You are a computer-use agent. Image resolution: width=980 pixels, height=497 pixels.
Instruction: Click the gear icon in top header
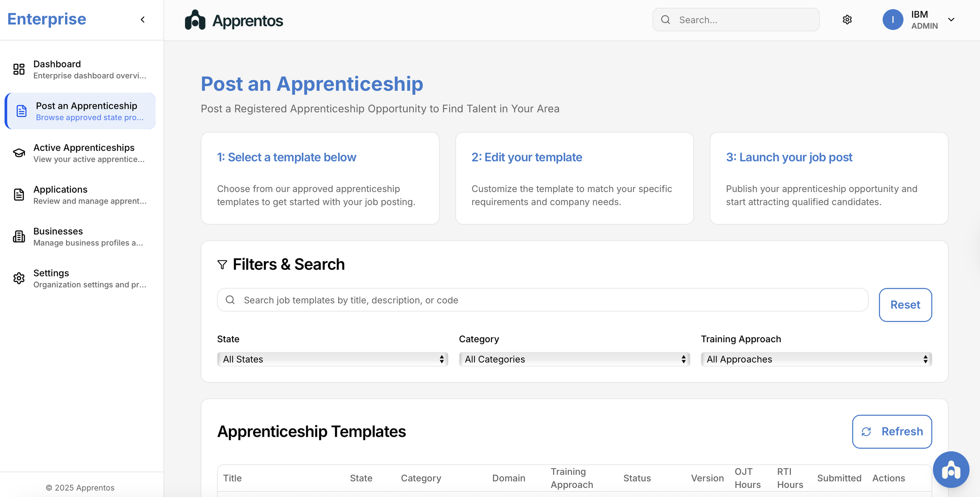pos(847,20)
